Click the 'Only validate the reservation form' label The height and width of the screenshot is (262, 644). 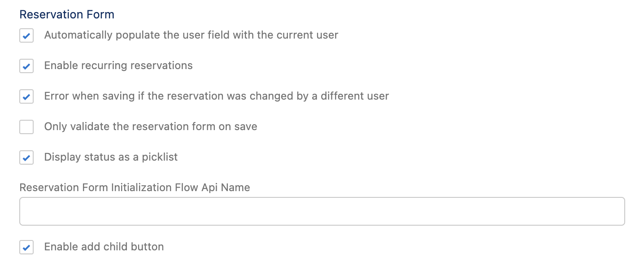click(151, 127)
